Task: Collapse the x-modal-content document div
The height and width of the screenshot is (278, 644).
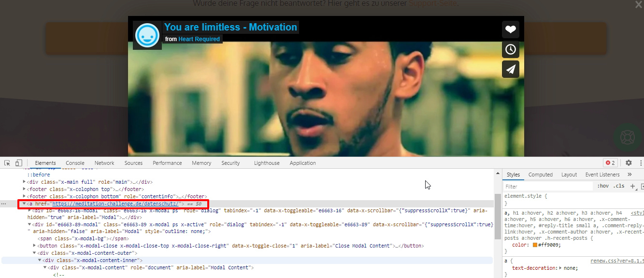Action: pyautogui.click(x=45, y=267)
